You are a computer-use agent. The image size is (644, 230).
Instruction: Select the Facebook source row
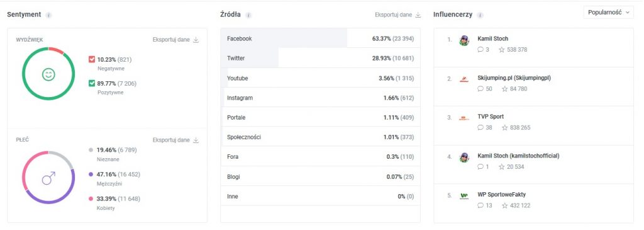(320, 38)
